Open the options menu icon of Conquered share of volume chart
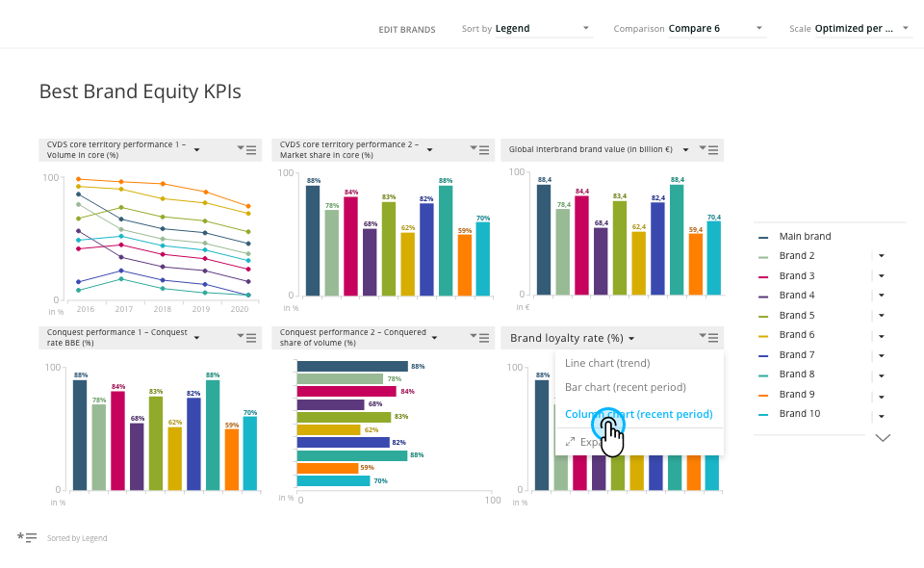The image size is (924, 568). pos(480,338)
